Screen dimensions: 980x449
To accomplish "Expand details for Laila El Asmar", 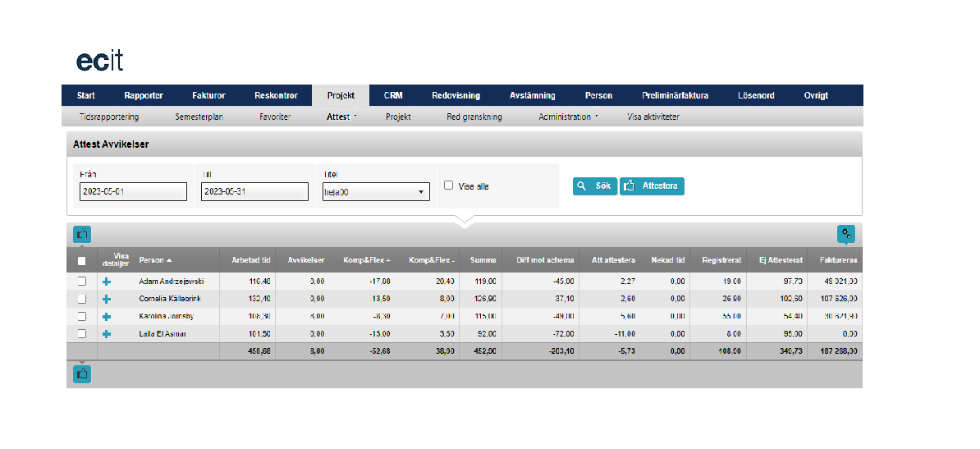I will (x=107, y=334).
